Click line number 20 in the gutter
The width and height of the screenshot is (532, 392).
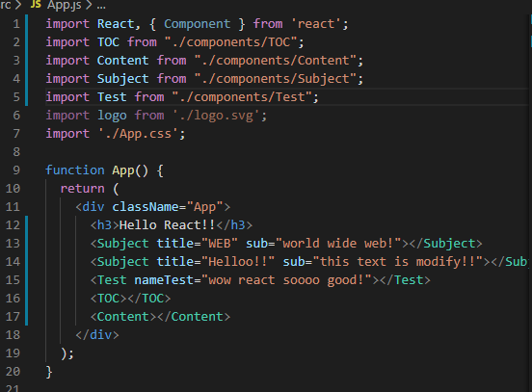[13, 372]
